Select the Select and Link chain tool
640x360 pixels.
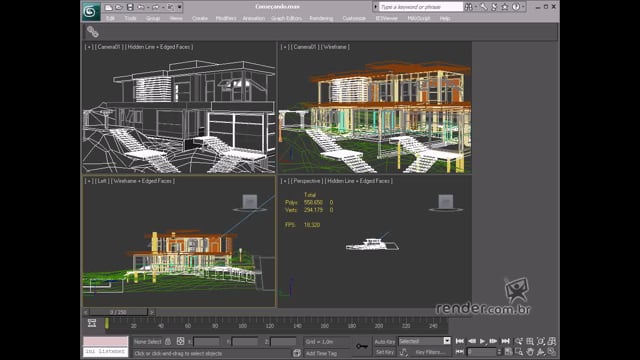tap(93, 32)
